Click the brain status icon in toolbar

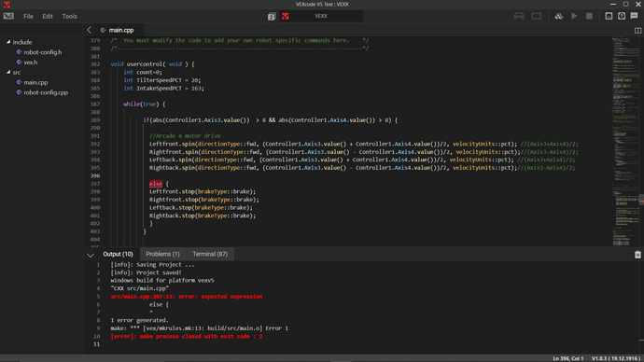pos(537,16)
